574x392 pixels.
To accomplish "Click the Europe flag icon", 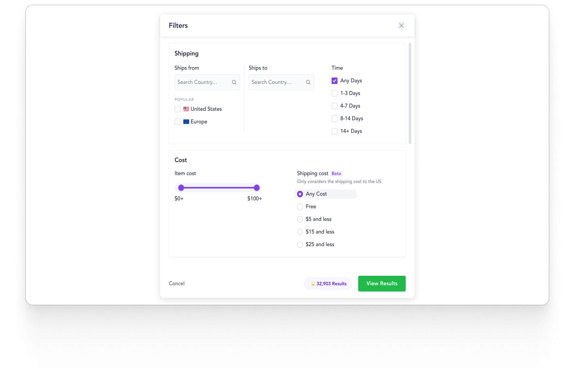I will point(186,122).
